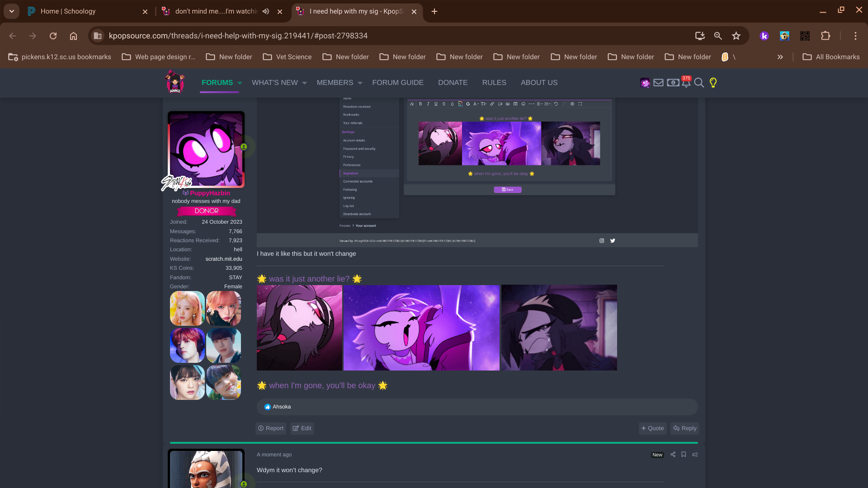Open the tab search dropdown
Screen dimensions: 868x488
coord(12,11)
